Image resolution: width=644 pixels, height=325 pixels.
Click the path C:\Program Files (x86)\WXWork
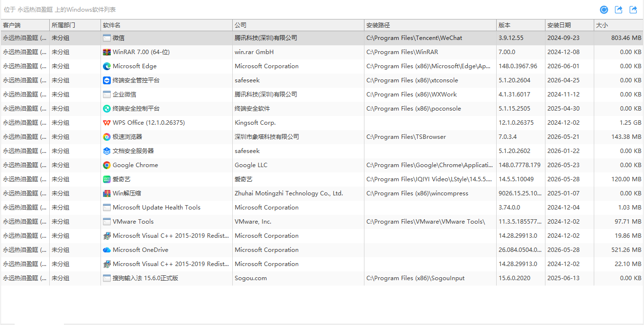pos(411,95)
